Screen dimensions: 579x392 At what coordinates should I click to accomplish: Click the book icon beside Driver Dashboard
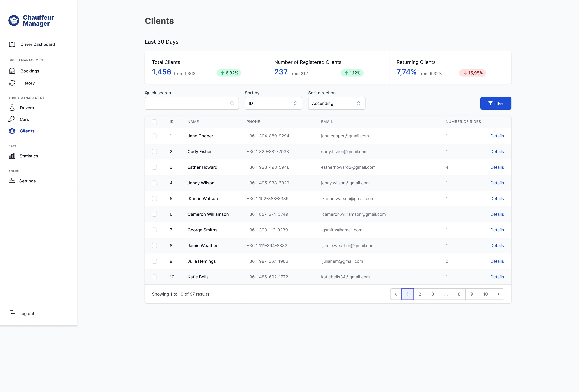coord(12,44)
